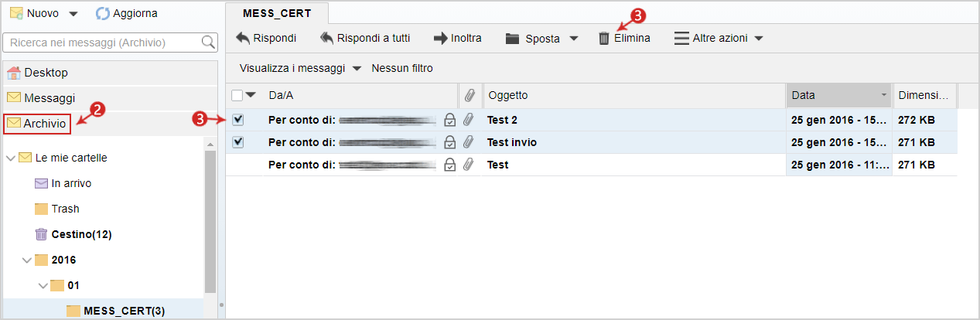Uncheck the Test 2 message checkbox
The height and width of the screenshot is (320, 980).
[x=238, y=120]
